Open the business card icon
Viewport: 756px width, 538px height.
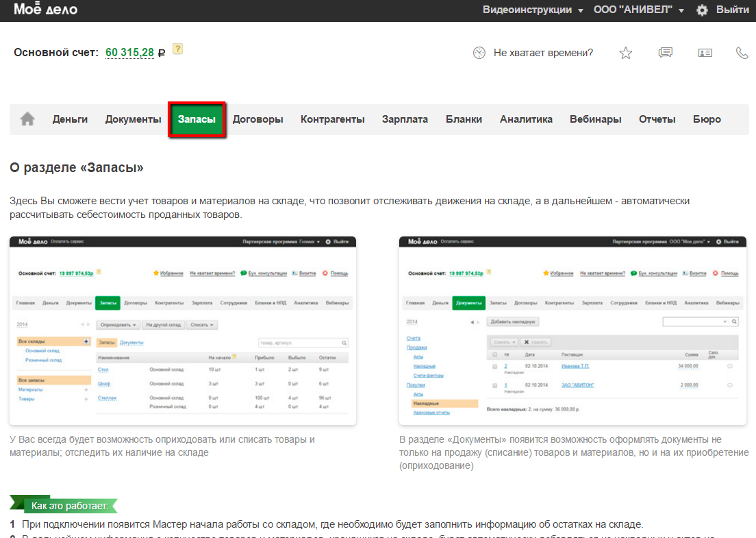(x=705, y=53)
